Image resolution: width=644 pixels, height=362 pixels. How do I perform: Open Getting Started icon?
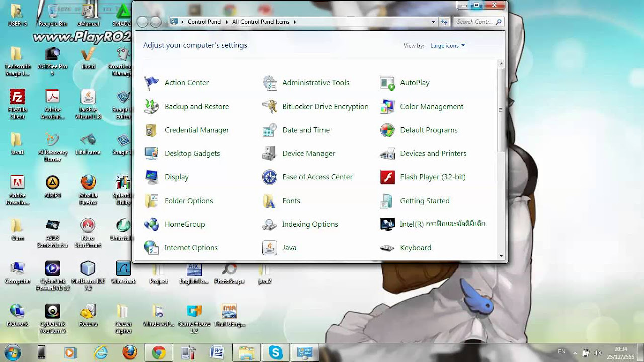pos(387,201)
